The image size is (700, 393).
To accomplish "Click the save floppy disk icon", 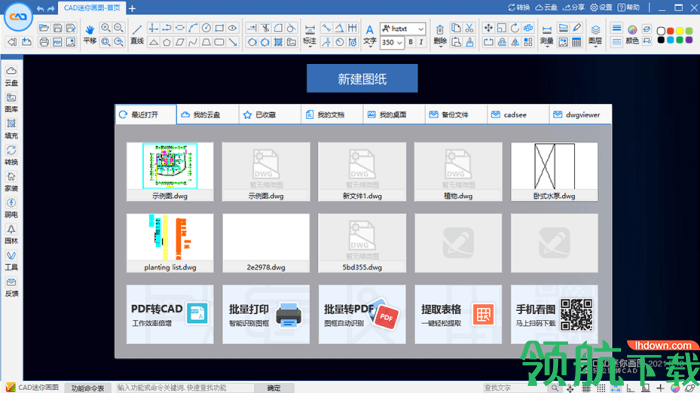I will (57, 28).
